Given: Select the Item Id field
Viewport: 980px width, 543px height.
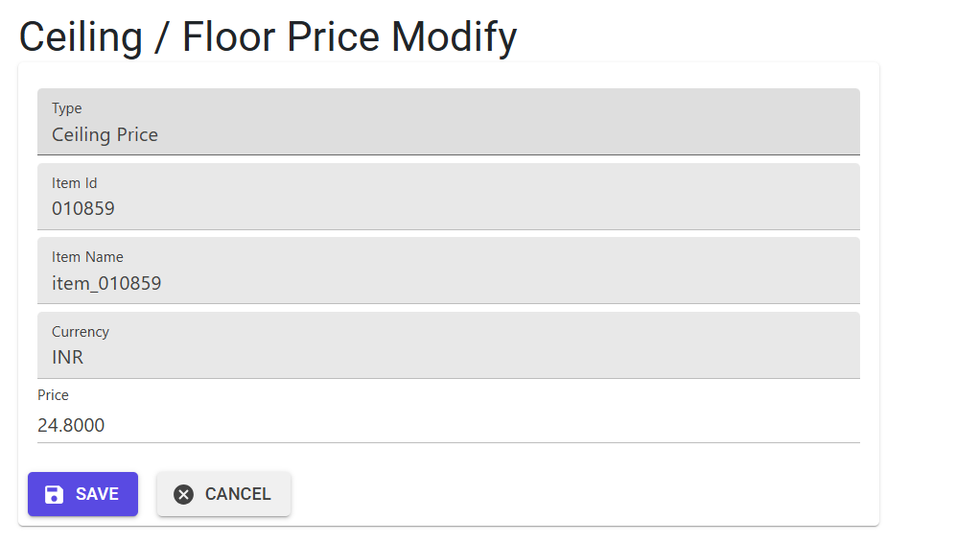Looking at the screenshot, I should point(449,197).
